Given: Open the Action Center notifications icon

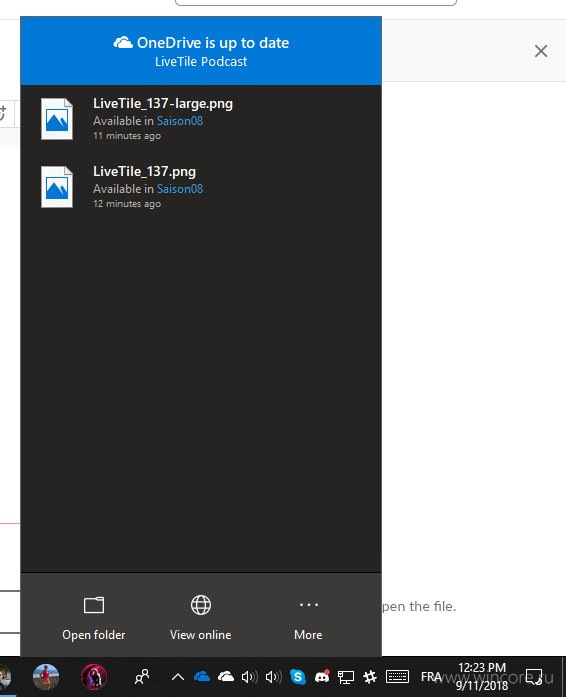Looking at the screenshot, I should pos(534,677).
